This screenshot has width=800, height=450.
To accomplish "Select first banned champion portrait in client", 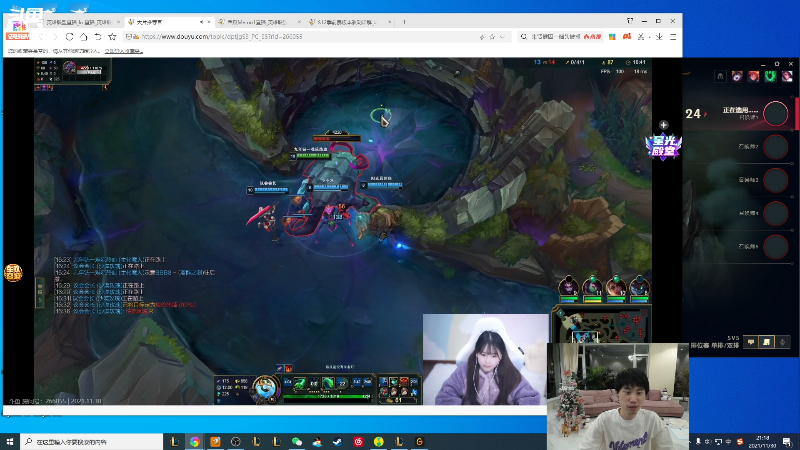I will 737,77.
